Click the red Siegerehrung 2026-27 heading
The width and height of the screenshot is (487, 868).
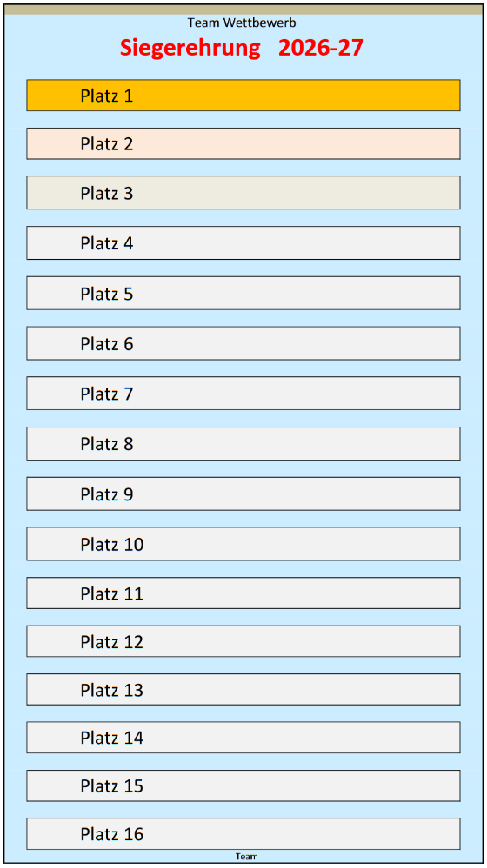click(x=242, y=48)
